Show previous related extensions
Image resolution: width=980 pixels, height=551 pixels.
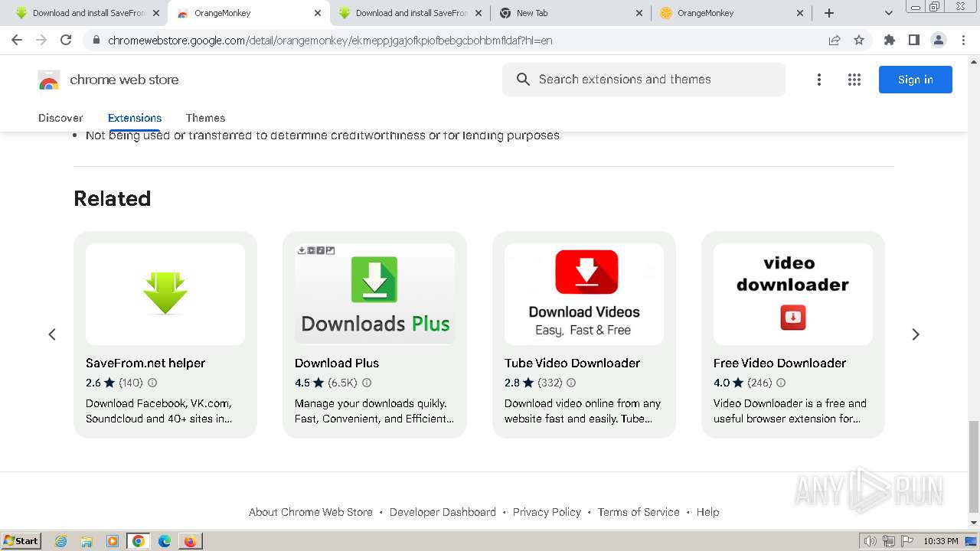[x=52, y=334]
